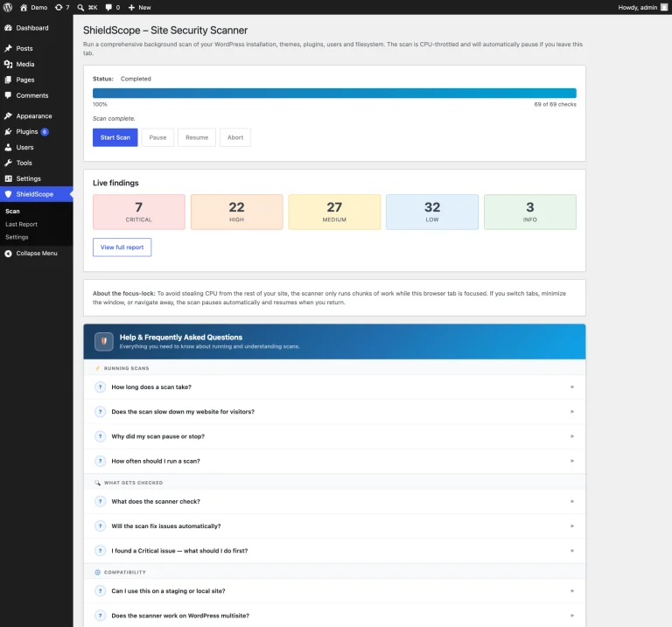Click the 'RUNNING SCANS' section label
The height and width of the screenshot is (627, 672).
(126, 368)
